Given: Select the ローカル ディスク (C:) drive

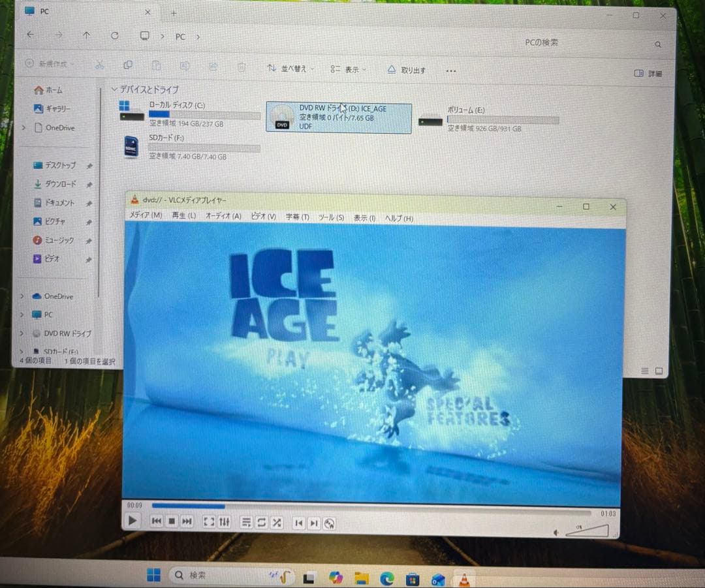Looking at the screenshot, I should (x=189, y=114).
